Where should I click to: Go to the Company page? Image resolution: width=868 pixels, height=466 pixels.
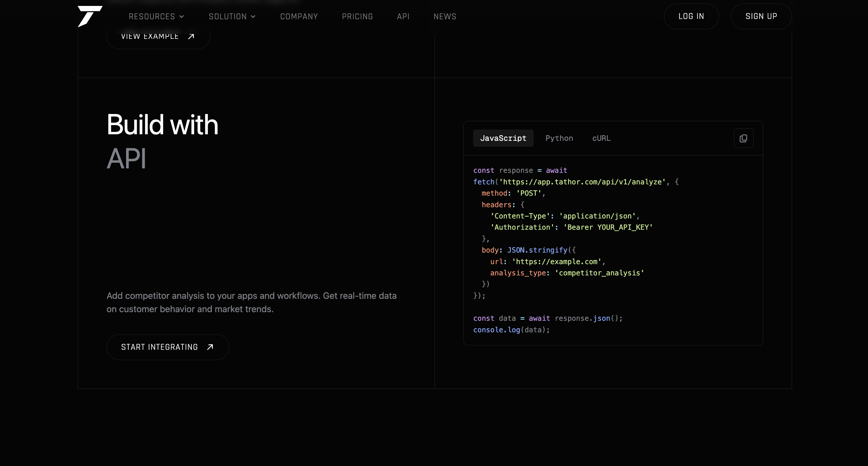299,17
